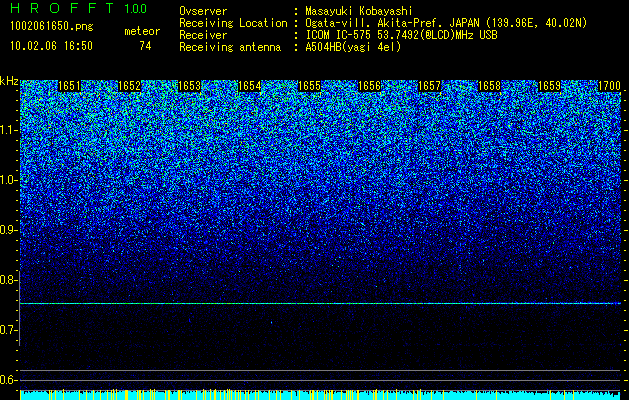Click the 0.7 kHz axis label
Screen dimensions: 629x400
coord(8,330)
